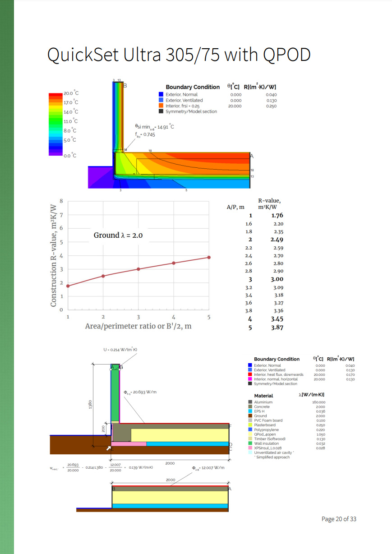Screen dimensions: 392x554
Task: Click the R-value 3.87 table entry
Action: tap(277, 328)
